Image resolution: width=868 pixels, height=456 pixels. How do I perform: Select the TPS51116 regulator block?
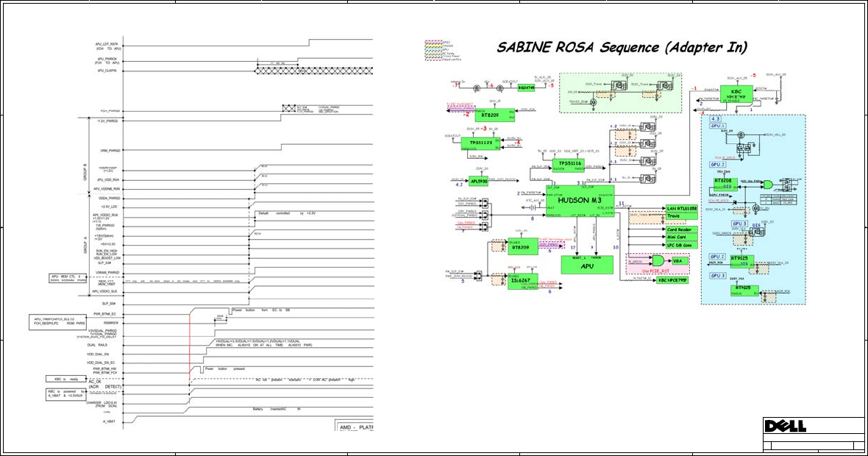pyautogui.click(x=568, y=164)
